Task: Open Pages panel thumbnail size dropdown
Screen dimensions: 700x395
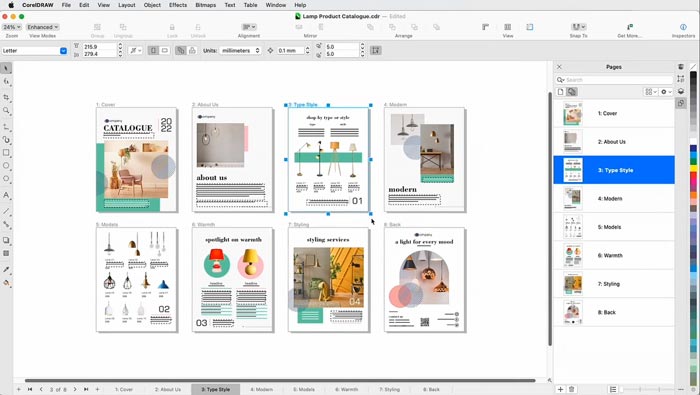Action: [651, 91]
